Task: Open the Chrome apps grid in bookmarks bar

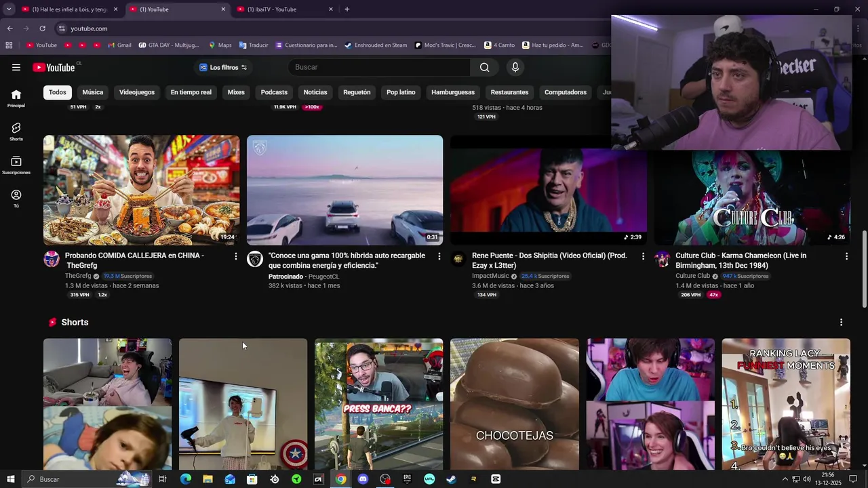Action: pos(9,45)
